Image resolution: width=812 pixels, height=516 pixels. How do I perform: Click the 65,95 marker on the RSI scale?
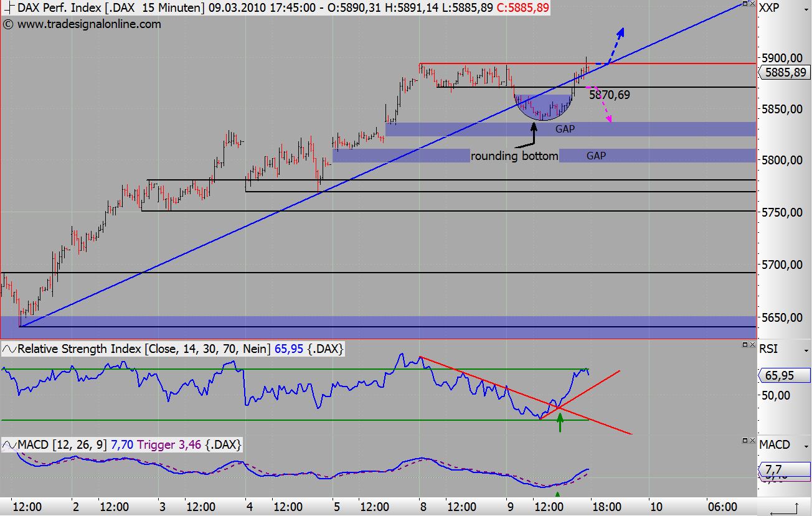784,375
